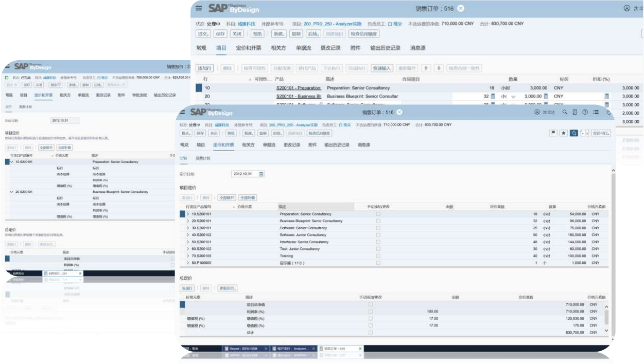Click move-up arrow in top back window toolbar
Screen dimensions: 644x364
tap(426, 68)
